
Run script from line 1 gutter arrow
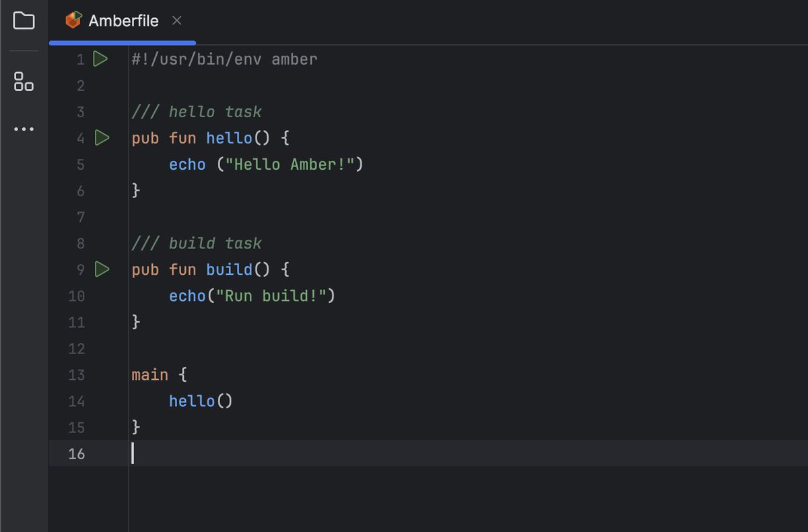[x=100, y=59]
